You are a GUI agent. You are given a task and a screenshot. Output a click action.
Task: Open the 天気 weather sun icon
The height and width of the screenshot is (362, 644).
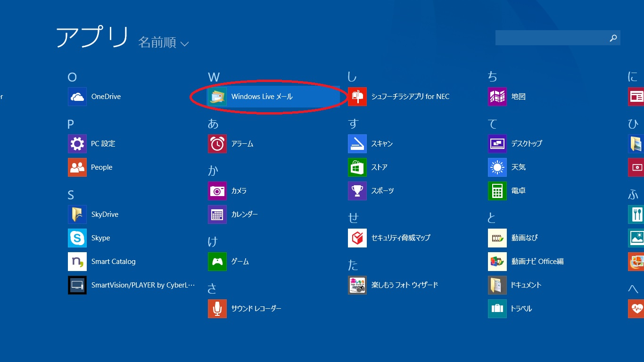(x=497, y=167)
